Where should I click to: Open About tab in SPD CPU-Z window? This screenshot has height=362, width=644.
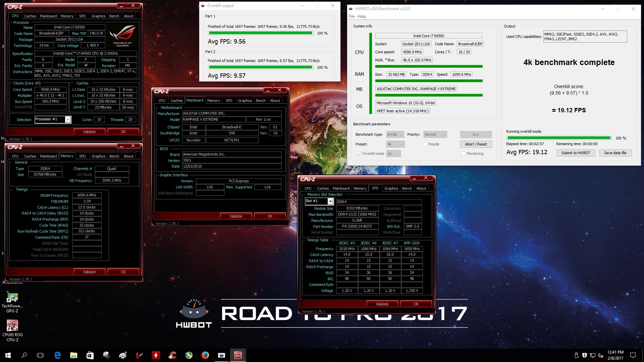(421, 188)
